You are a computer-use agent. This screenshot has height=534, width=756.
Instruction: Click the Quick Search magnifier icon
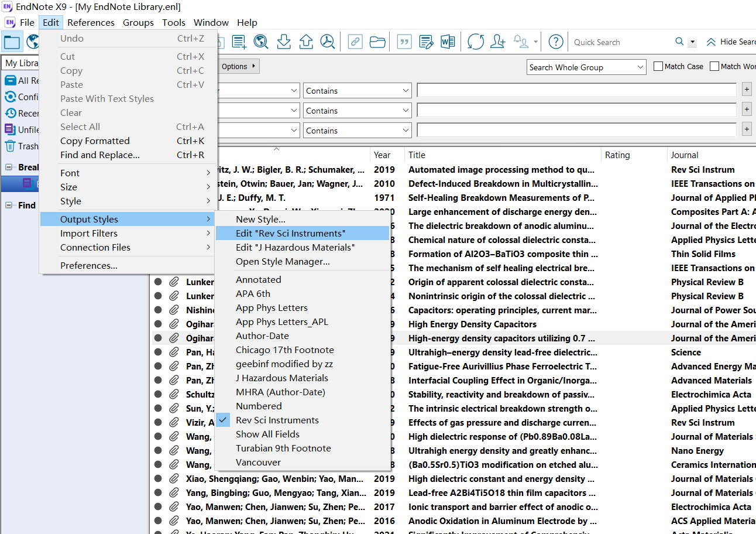click(679, 42)
